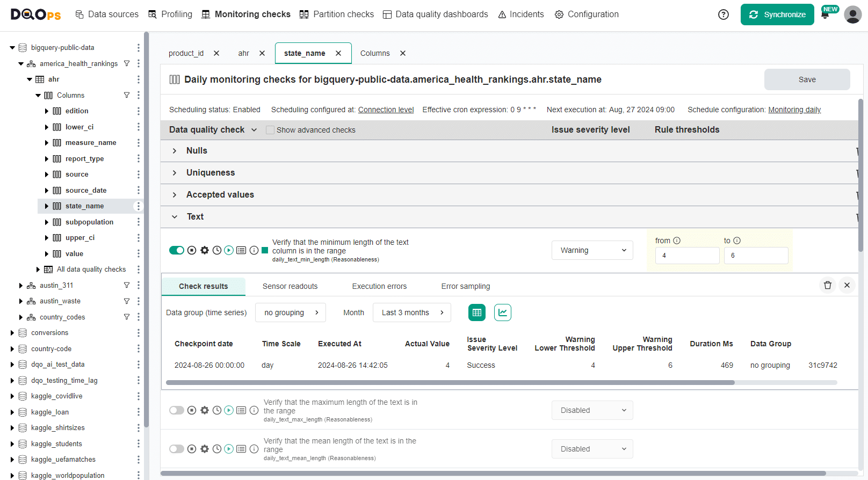
Task: Click the Save button
Action: point(807,79)
